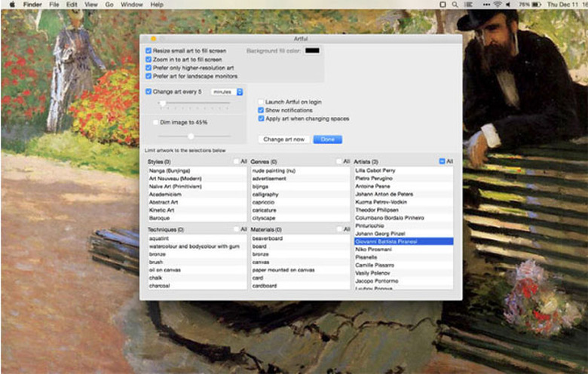588x374 pixels.
Task: Click the dim image brightness slider
Action: tap(191, 136)
